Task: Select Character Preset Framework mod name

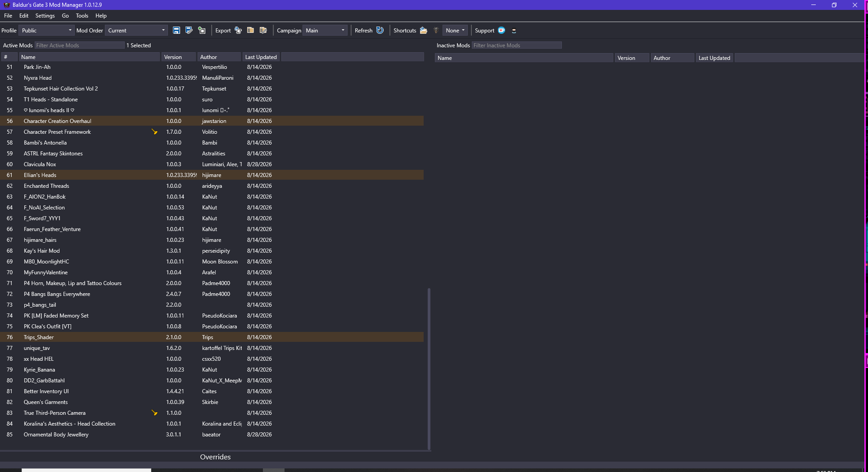Action: tap(57, 132)
